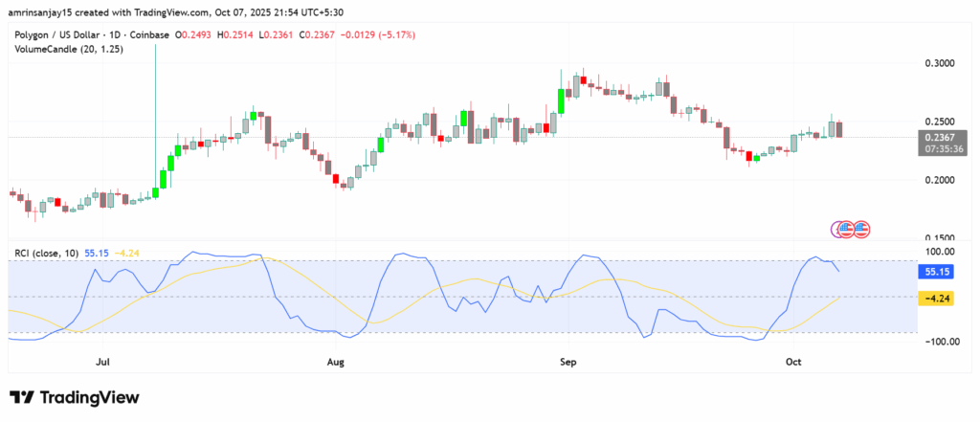
Task: Click the blue 55.15 RCI value label
Action: click(x=936, y=271)
